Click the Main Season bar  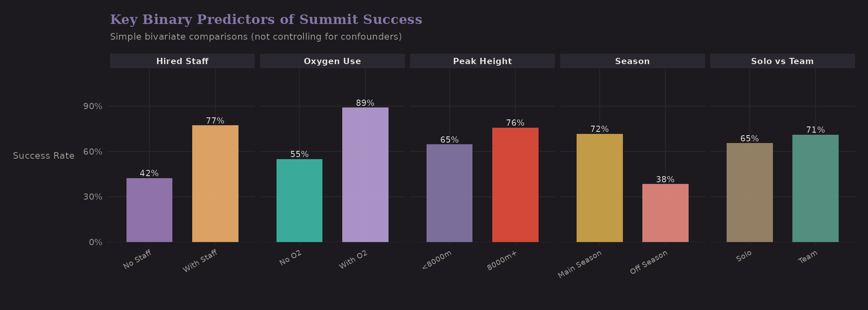pyautogui.click(x=599, y=188)
